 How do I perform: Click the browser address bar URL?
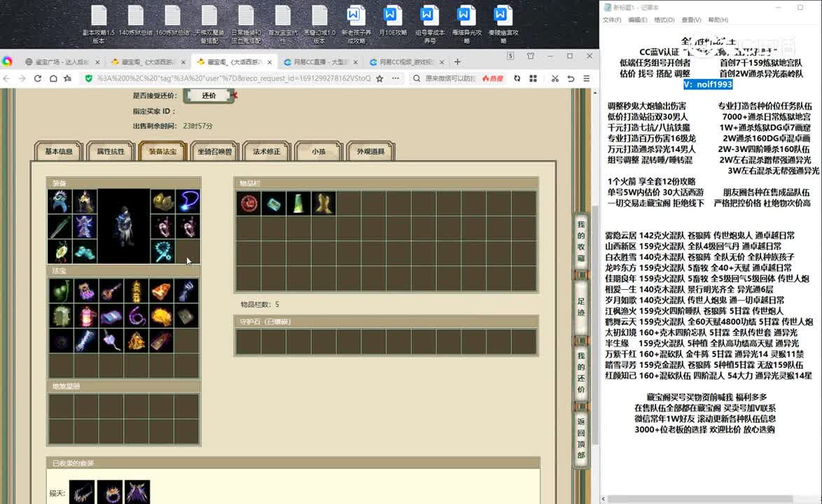point(234,78)
